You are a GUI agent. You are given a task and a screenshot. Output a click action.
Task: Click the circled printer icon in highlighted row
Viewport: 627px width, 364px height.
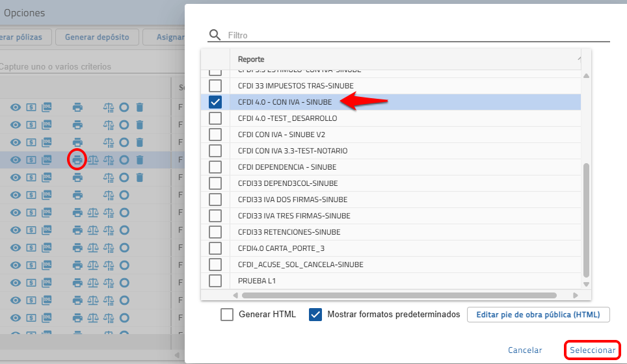point(77,159)
